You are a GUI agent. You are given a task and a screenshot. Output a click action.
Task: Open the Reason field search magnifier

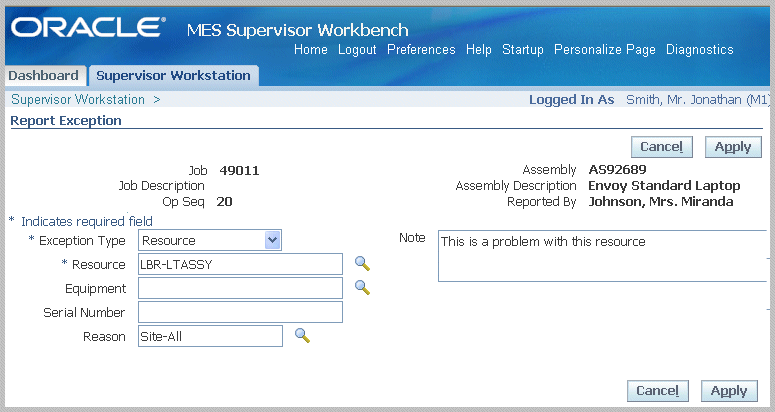(x=302, y=335)
